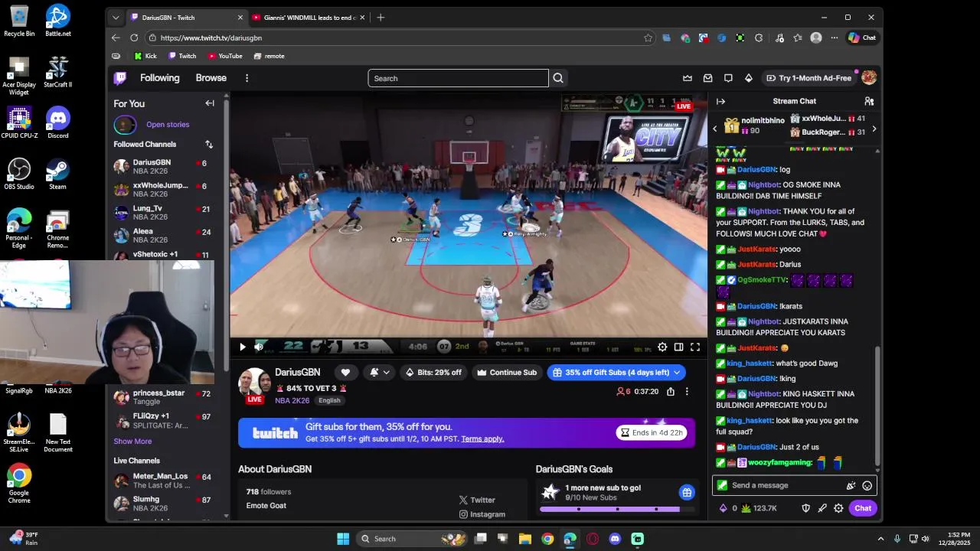The width and height of the screenshot is (980, 551).
Task: Open browser settings and more menu
Action: pos(834,37)
